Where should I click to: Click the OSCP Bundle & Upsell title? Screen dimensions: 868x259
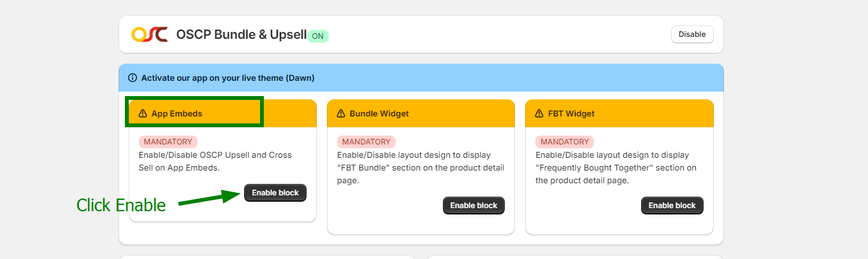click(242, 34)
